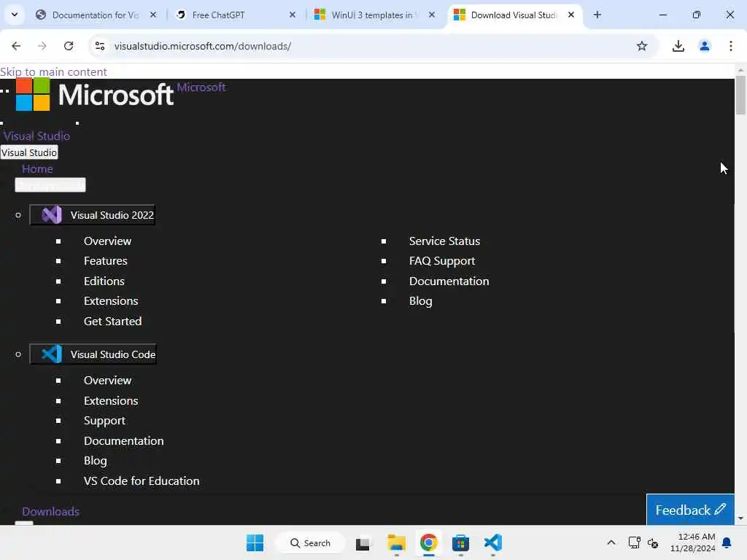Go to the Downloads link
Image resolution: width=747 pixels, height=560 pixels.
(50, 511)
